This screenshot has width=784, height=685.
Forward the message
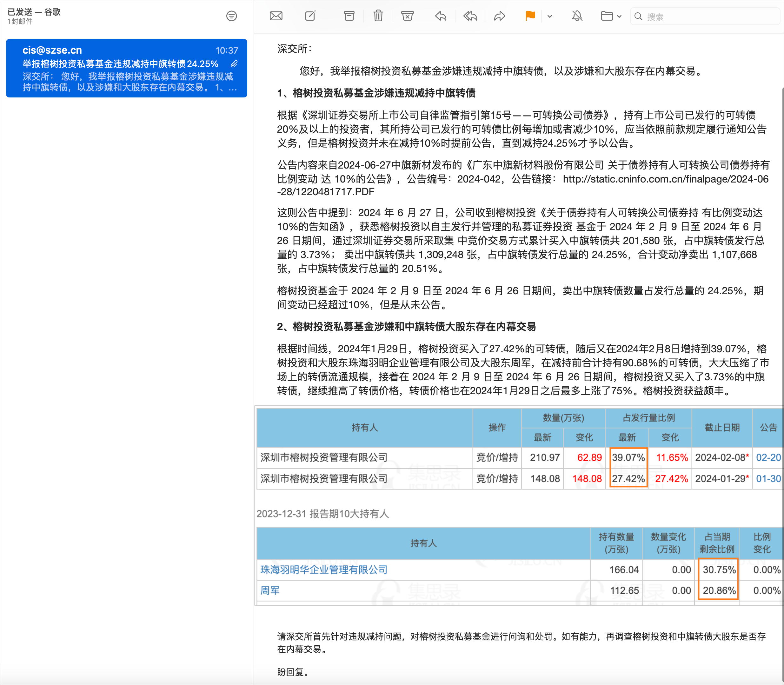500,16
